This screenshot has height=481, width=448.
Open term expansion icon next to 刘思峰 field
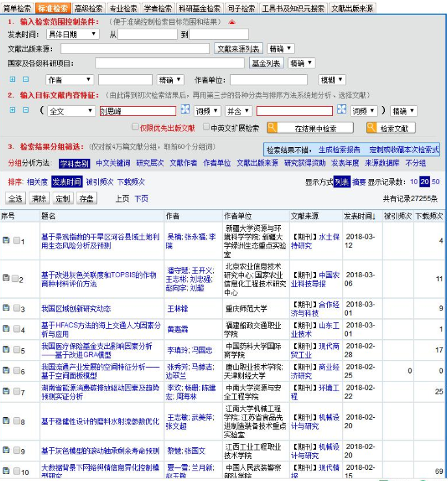[185, 109]
